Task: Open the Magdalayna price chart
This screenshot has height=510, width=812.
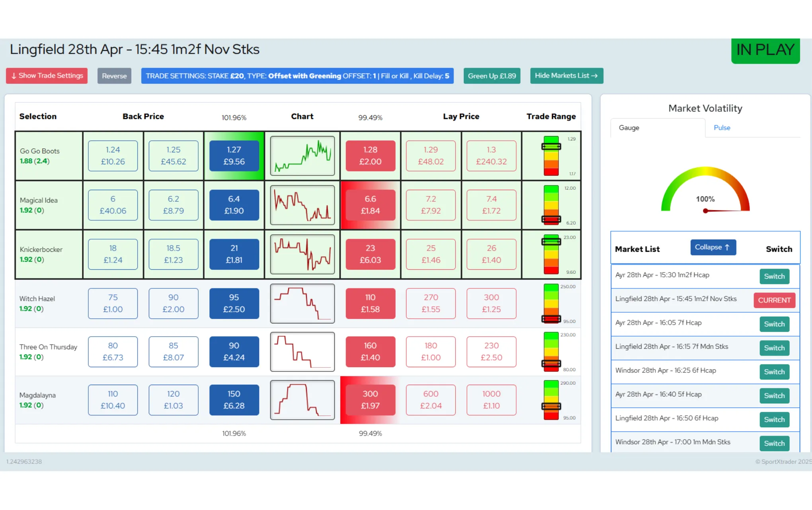Action: [x=302, y=400]
